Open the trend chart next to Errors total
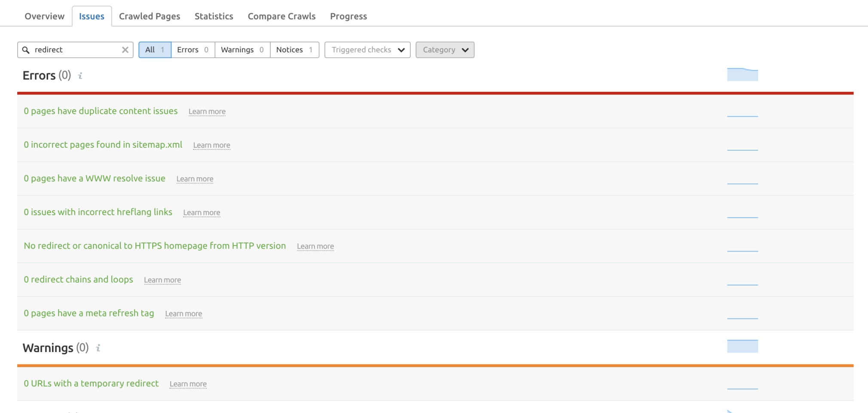The height and width of the screenshot is (413, 868). (742, 74)
